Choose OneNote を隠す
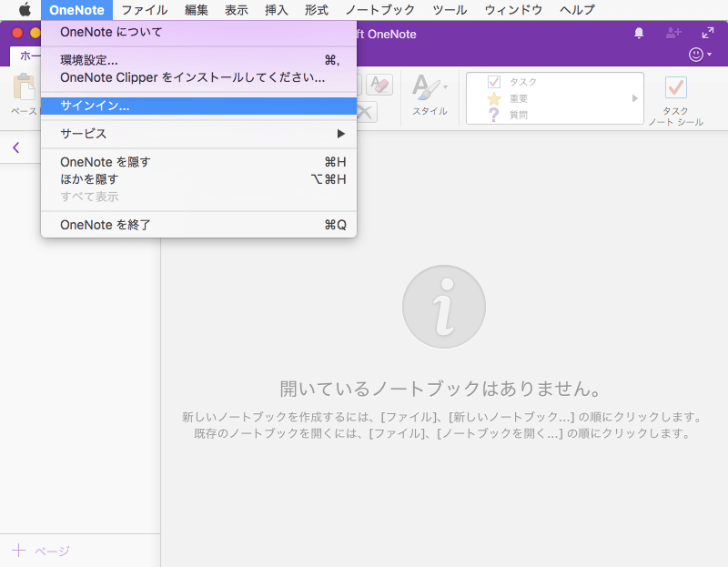This screenshot has height=567, width=728. pyautogui.click(x=198, y=162)
